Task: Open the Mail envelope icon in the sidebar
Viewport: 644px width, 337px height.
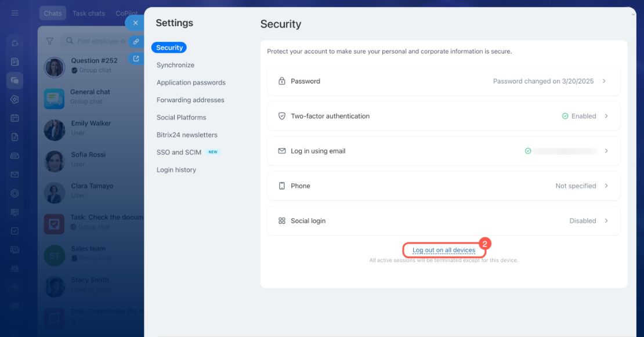Action: point(15,175)
